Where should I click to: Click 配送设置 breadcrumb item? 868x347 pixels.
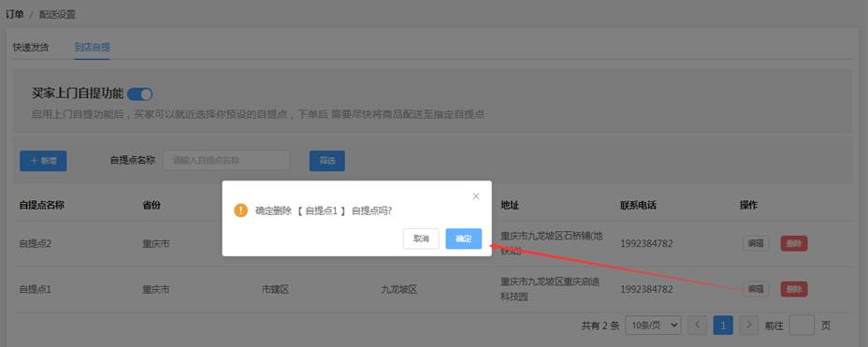coord(57,14)
